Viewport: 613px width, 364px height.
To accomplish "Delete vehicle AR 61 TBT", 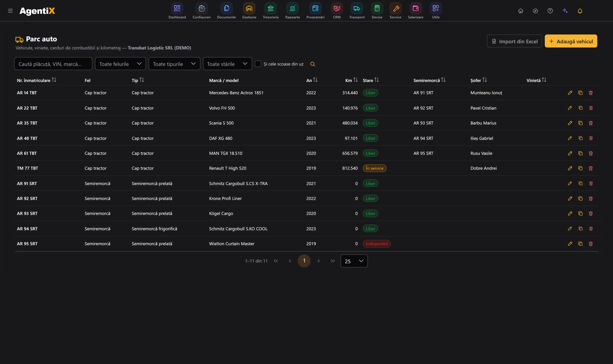I will (591, 153).
